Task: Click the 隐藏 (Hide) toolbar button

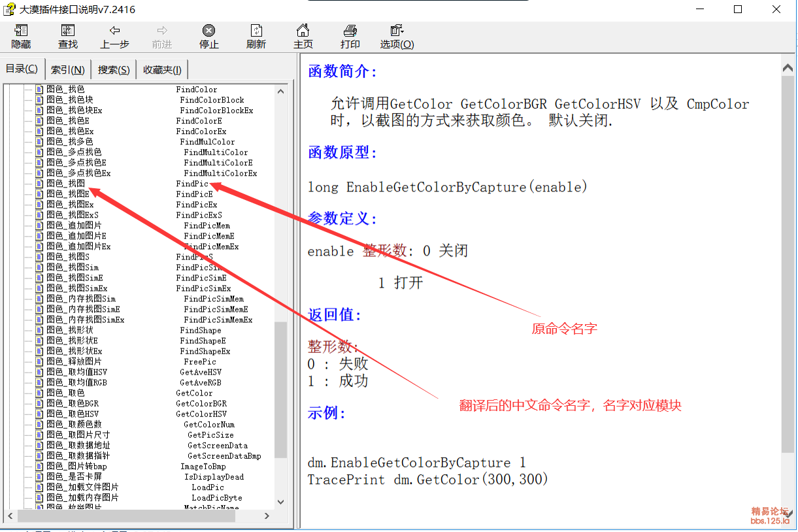Action: point(21,37)
